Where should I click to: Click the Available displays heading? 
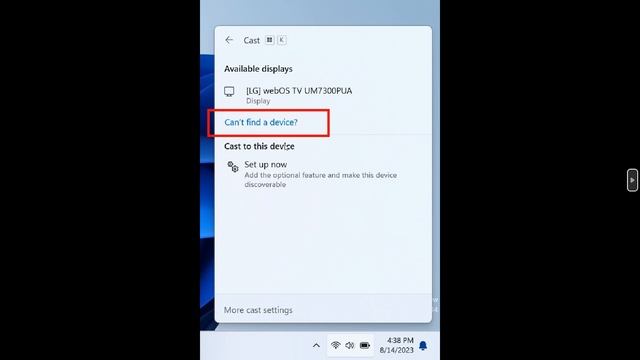[258, 69]
